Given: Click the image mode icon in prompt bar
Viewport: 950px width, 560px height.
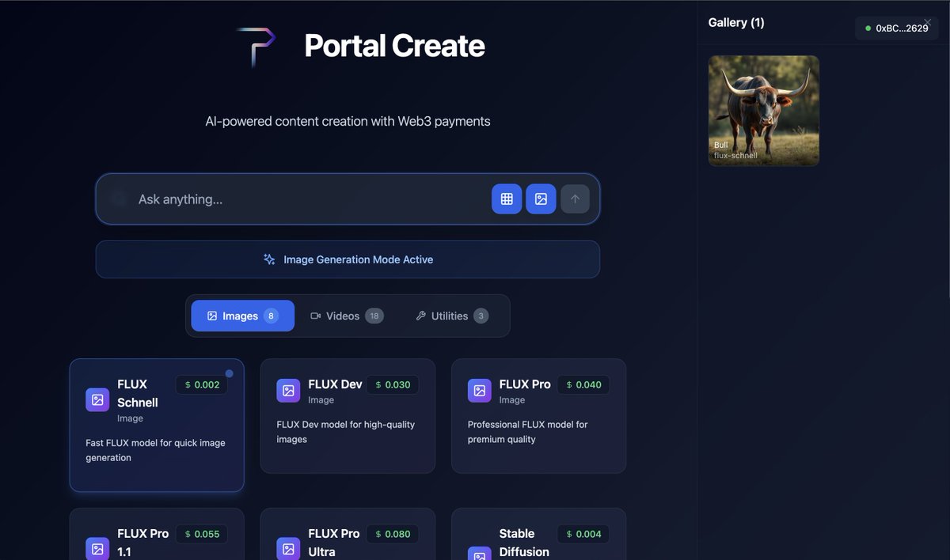Looking at the screenshot, I should [541, 199].
